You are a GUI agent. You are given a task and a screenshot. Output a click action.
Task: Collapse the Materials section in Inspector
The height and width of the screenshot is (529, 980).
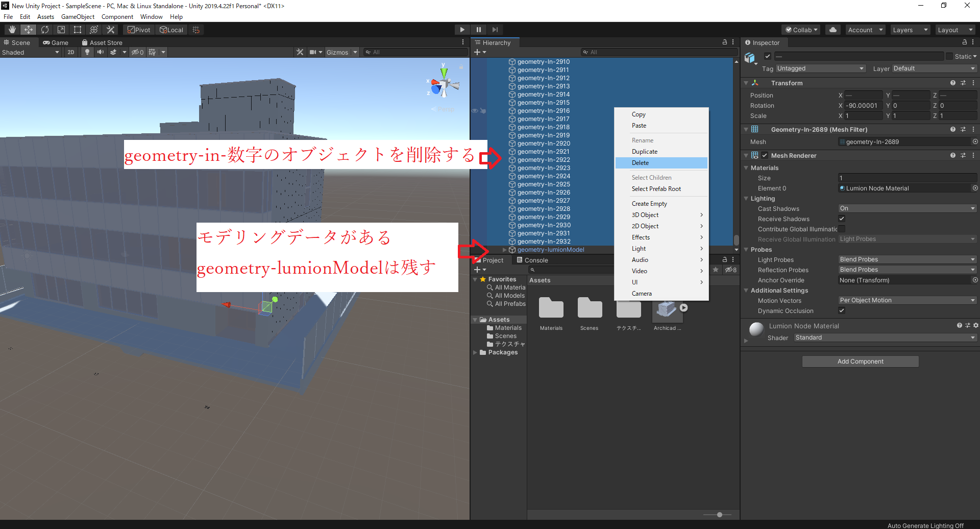click(746, 167)
